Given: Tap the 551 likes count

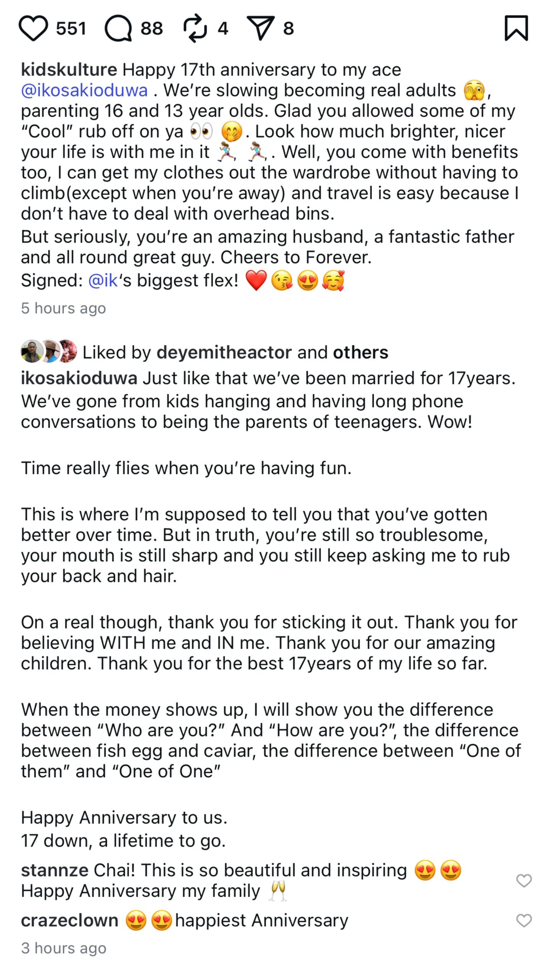Looking at the screenshot, I should click(x=71, y=29).
